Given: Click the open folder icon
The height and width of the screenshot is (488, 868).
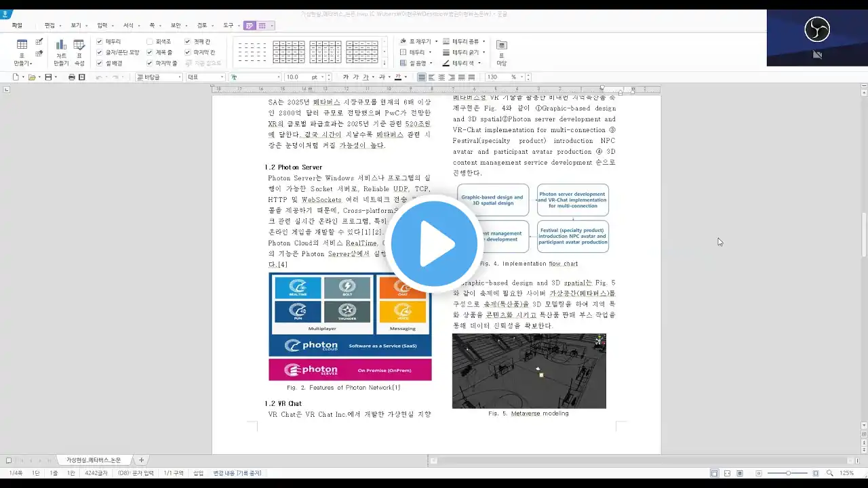Looking at the screenshot, I should click(x=32, y=77).
